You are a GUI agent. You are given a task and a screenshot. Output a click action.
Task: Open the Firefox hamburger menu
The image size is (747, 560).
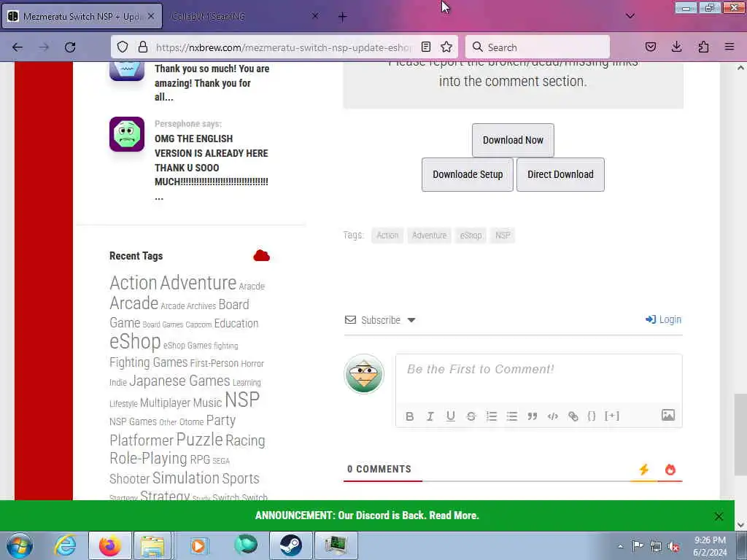click(x=729, y=47)
